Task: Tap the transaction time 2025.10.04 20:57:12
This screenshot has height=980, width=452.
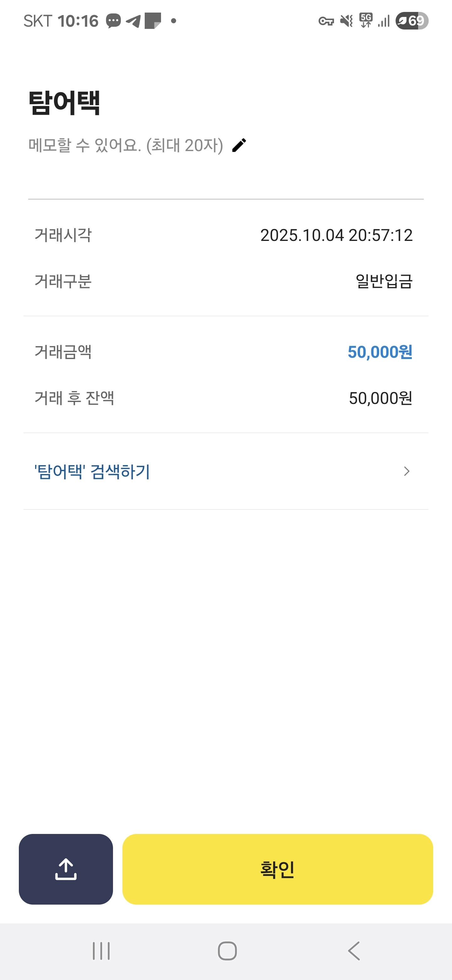Action: point(336,235)
